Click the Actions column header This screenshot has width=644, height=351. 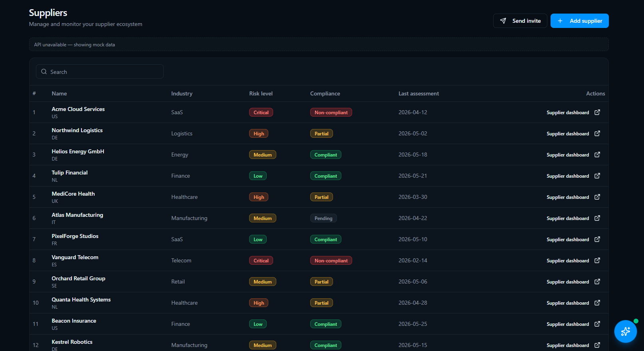[x=595, y=93]
